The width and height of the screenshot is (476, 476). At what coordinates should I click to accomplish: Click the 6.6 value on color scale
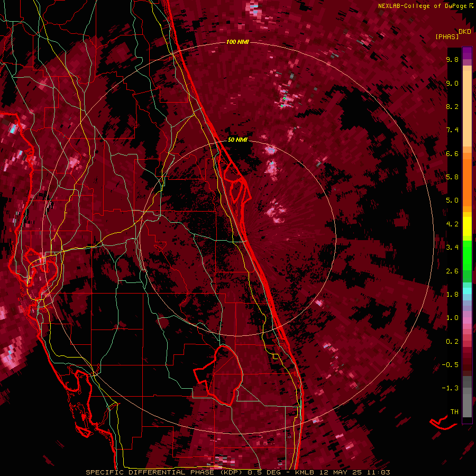452,153
